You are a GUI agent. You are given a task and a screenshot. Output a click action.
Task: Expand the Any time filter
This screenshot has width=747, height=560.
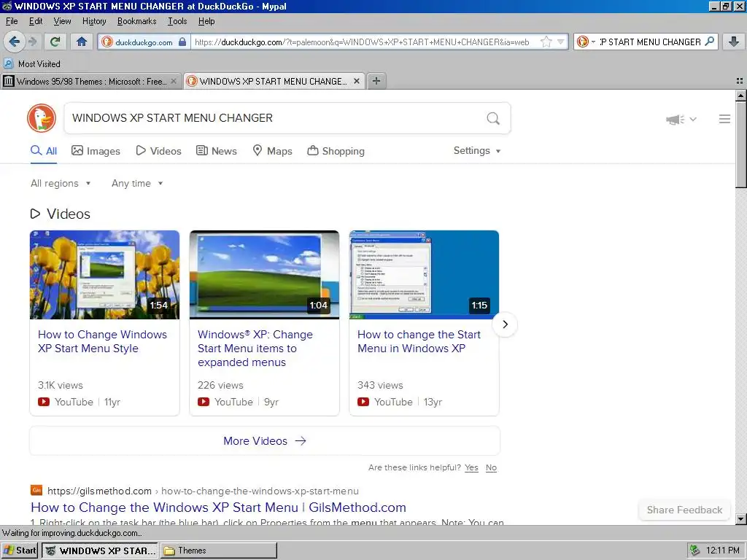coord(137,183)
